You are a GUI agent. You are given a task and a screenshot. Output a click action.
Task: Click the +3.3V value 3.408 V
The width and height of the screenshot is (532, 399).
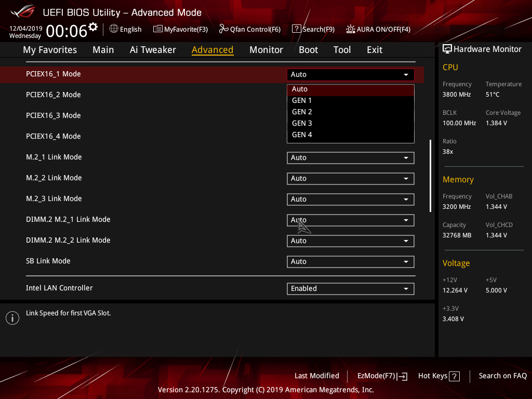click(x=453, y=319)
